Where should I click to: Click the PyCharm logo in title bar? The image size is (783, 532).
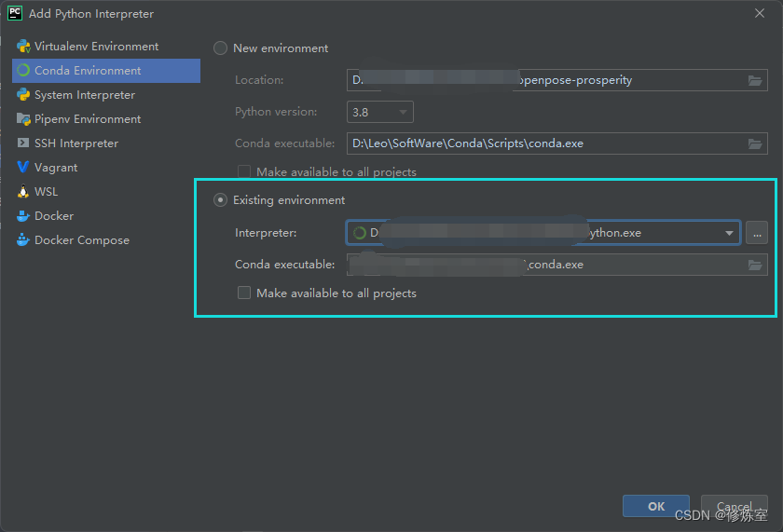coord(15,13)
